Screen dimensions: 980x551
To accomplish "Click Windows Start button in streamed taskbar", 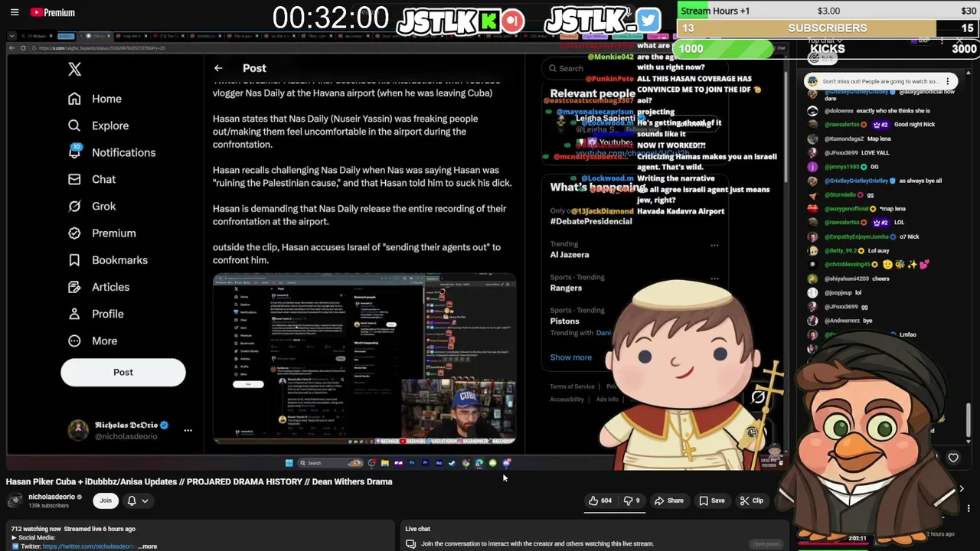I will pyautogui.click(x=289, y=463).
